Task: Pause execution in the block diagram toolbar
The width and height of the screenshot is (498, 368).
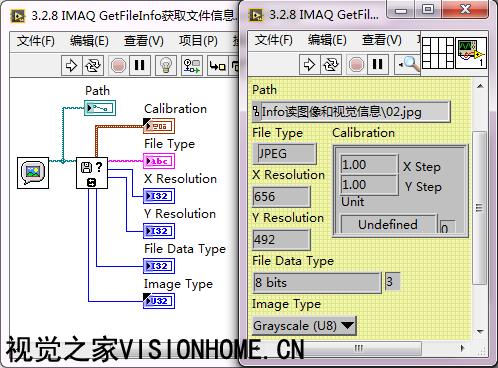Action: [140, 65]
